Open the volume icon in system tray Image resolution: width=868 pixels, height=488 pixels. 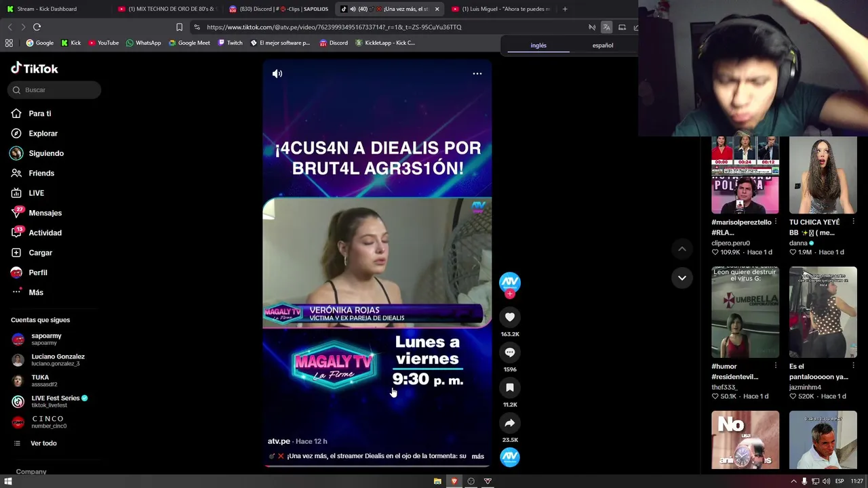click(x=827, y=481)
